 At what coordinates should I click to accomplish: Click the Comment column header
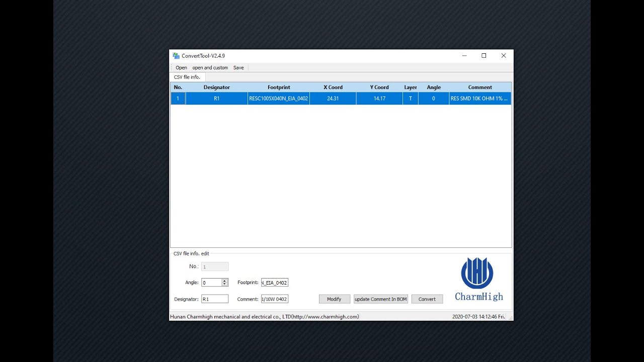point(480,87)
